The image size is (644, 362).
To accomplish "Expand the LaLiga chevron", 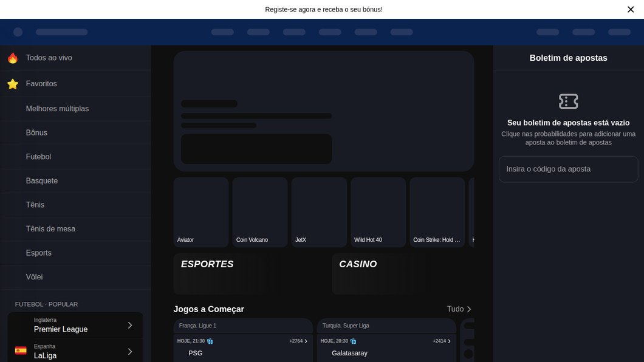I will pos(130,351).
